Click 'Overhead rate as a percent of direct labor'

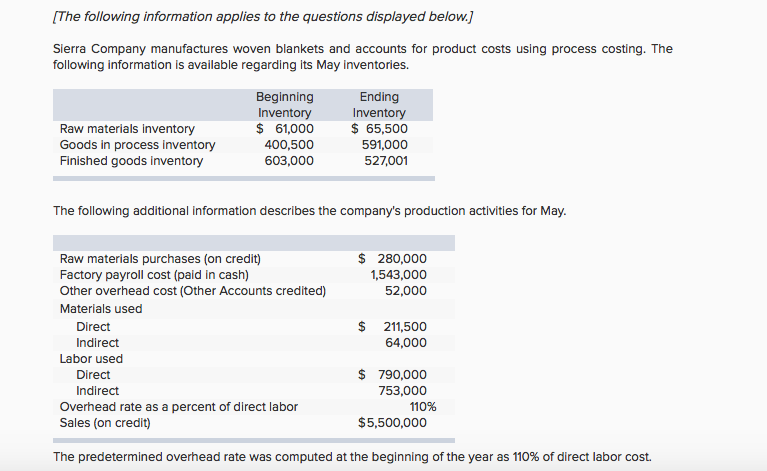coord(179,407)
